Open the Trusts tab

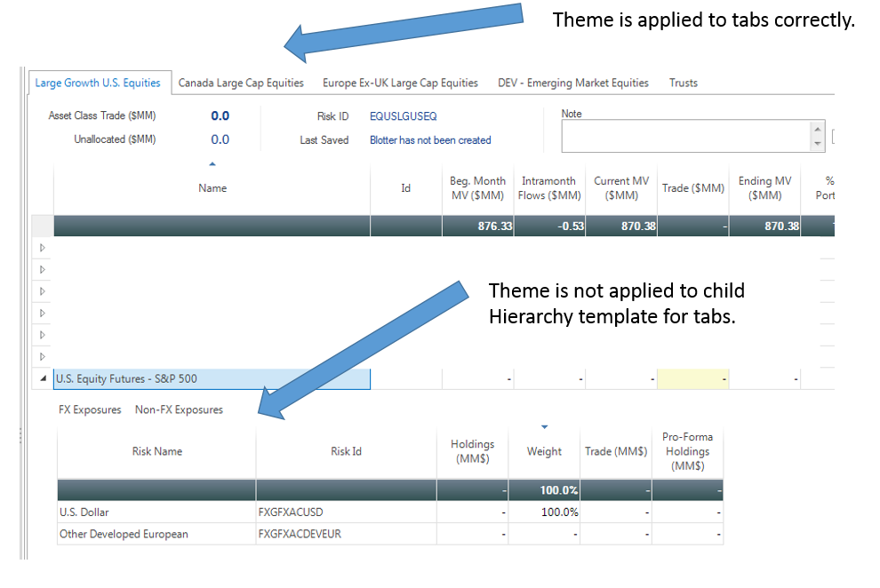[x=683, y=83]
